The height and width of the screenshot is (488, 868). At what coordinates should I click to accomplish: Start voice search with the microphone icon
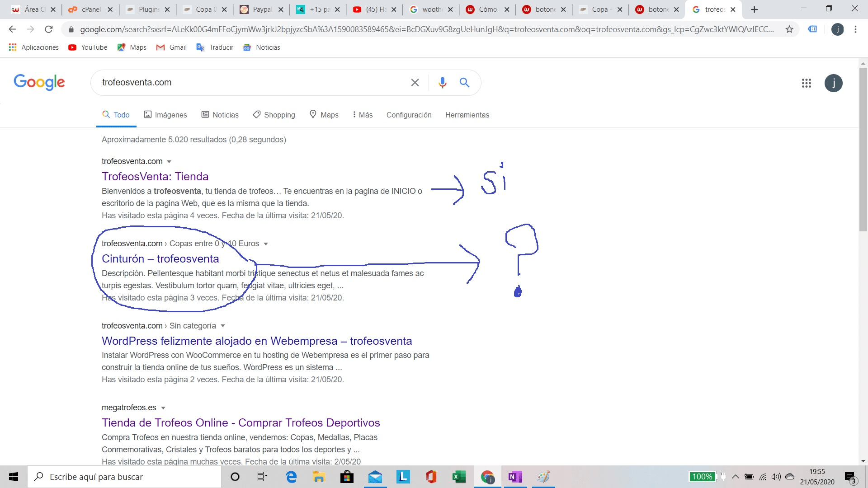point(442,82)
